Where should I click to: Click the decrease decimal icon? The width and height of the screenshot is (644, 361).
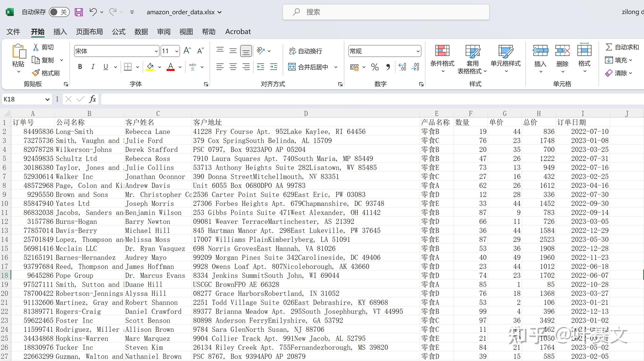click(415, 67)
